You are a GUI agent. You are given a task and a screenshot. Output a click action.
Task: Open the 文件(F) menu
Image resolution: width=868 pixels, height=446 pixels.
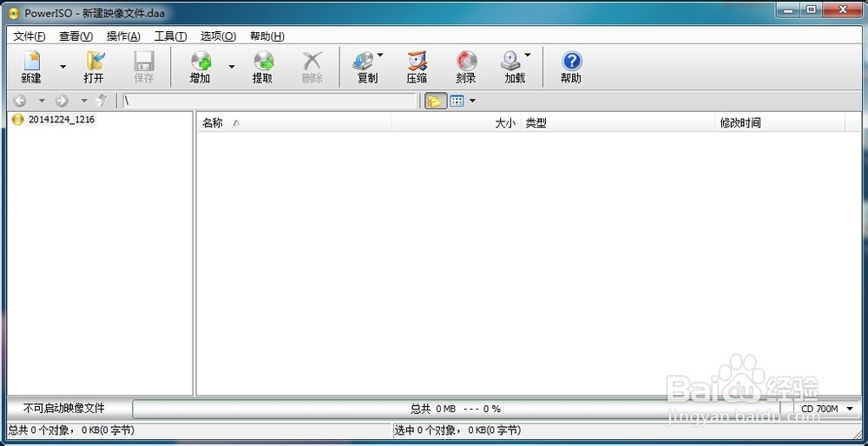30,36
